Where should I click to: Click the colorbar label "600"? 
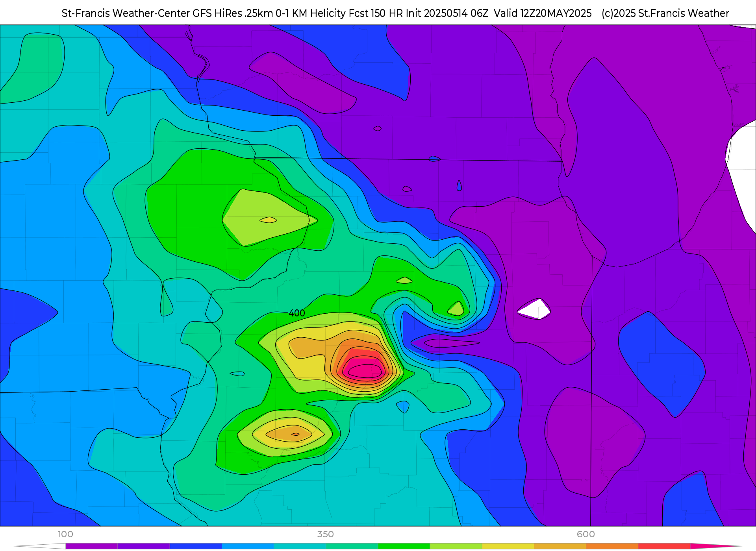(x=586, y=534)
